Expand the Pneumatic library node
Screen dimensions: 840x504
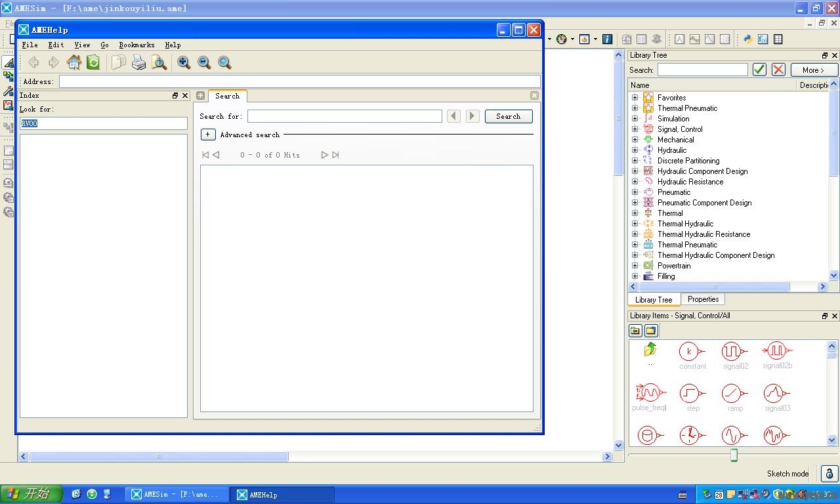635,192
